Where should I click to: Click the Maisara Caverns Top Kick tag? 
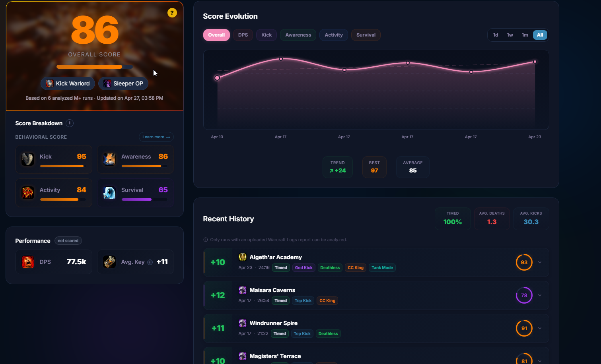pos(303,301)
